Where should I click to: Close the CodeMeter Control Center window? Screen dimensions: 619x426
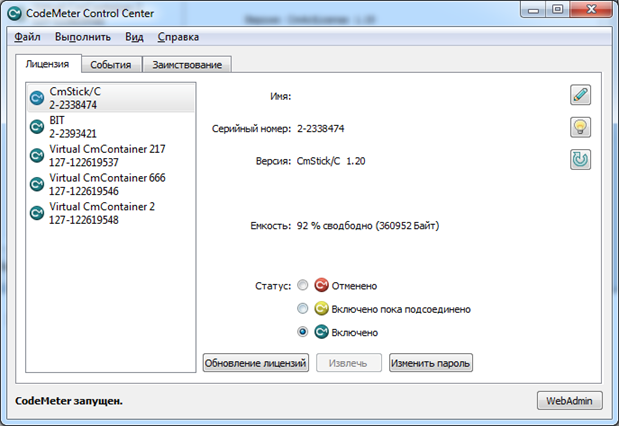coord(591,9)
